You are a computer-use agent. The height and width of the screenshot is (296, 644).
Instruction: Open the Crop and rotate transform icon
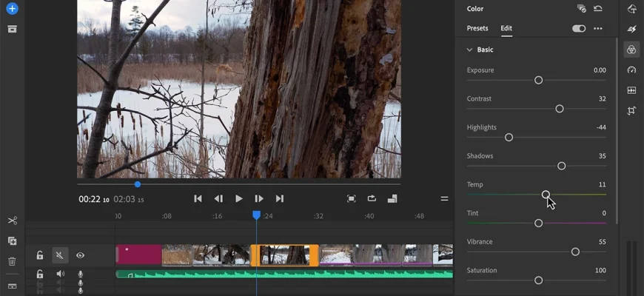[x=631, y=110]
